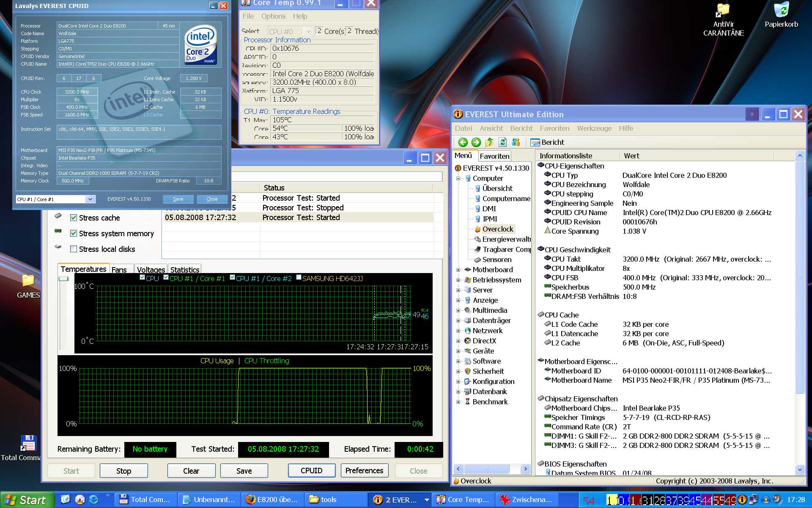
Task: Click the Preferences button
Action: 365,470
